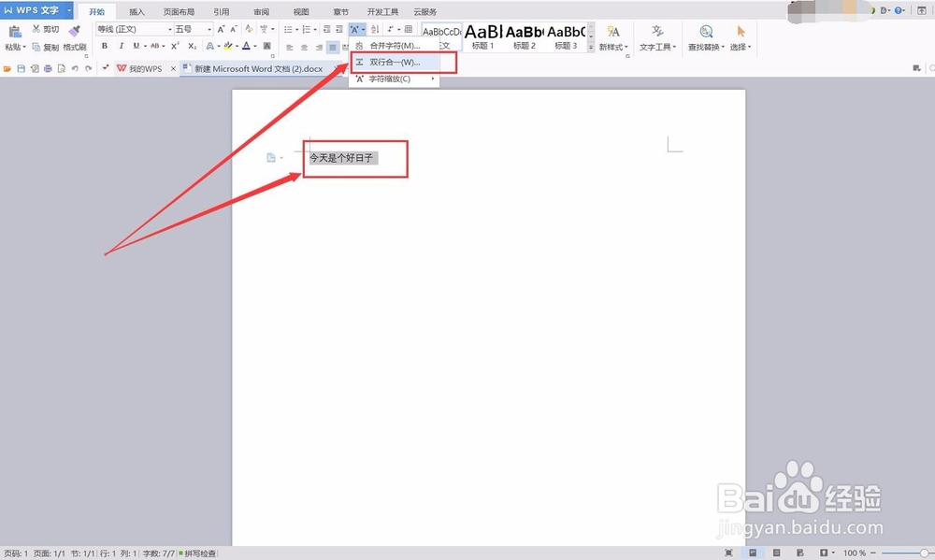935x560 pixels.
Task: Expand the numbered list dropdown arrow
Action: click(314, 29)
